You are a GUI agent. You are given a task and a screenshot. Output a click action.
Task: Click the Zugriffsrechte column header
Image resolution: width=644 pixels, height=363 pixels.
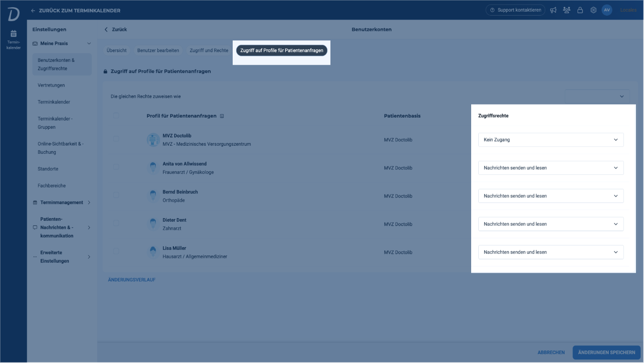pos(493,116)
